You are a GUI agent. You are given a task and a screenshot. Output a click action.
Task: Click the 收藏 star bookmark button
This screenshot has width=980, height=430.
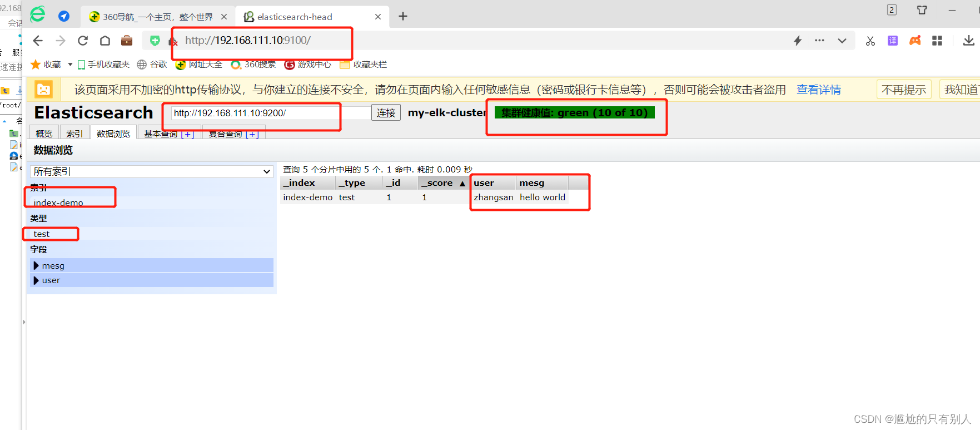click(x=46, y=65)
